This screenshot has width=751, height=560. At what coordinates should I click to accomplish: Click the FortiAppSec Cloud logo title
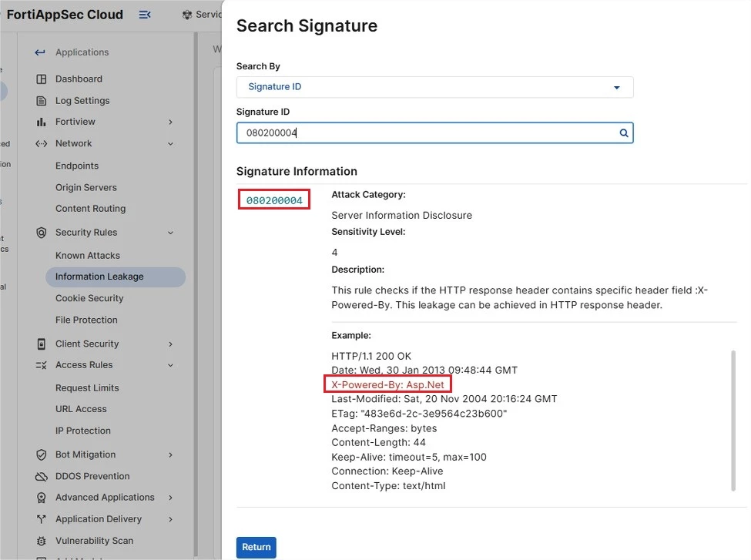65,15
